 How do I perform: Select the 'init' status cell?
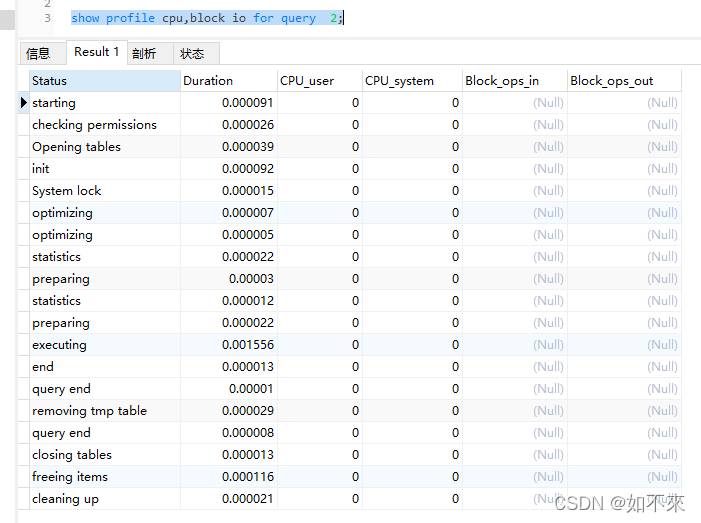click(x=105, y=169)
